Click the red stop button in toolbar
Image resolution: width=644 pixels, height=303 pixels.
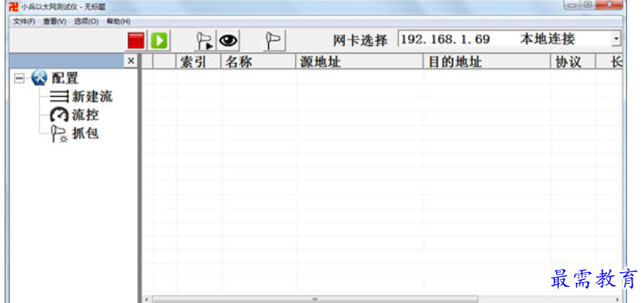click(x=136, y=41)
